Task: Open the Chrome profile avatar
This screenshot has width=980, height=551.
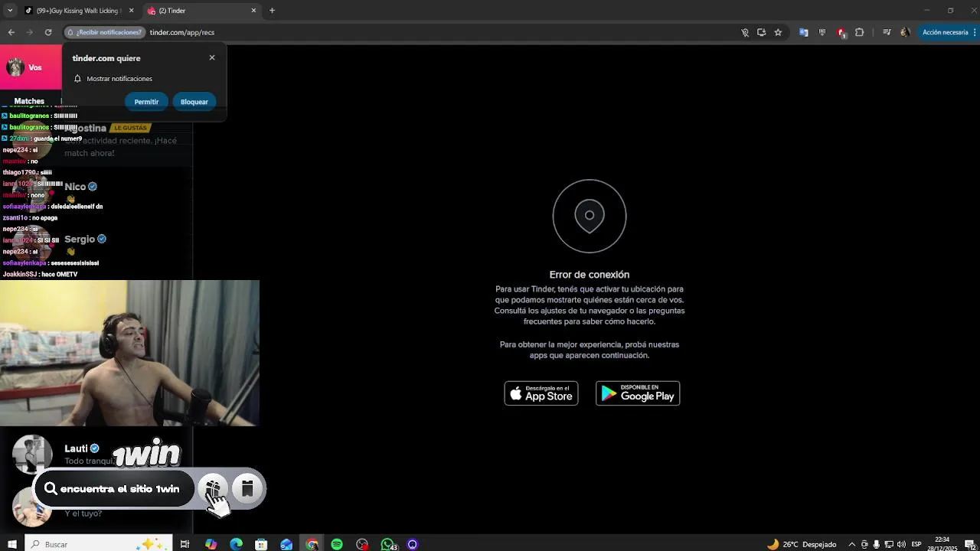Action: 905,32
